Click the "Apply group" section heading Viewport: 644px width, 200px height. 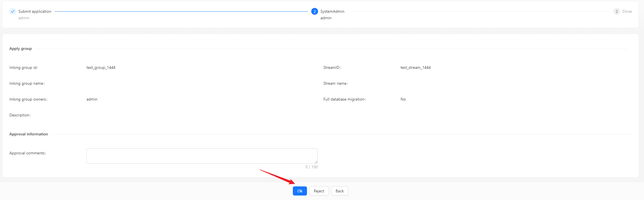click(20, 48)
